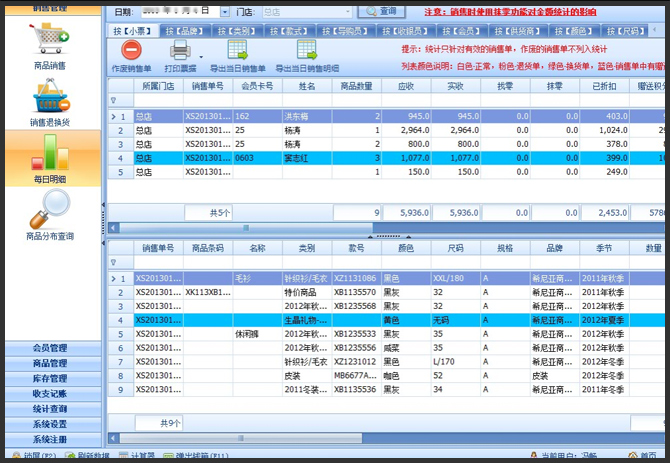Click the date input field
Viewport: 670px width, 463px height.
[180, 12]
